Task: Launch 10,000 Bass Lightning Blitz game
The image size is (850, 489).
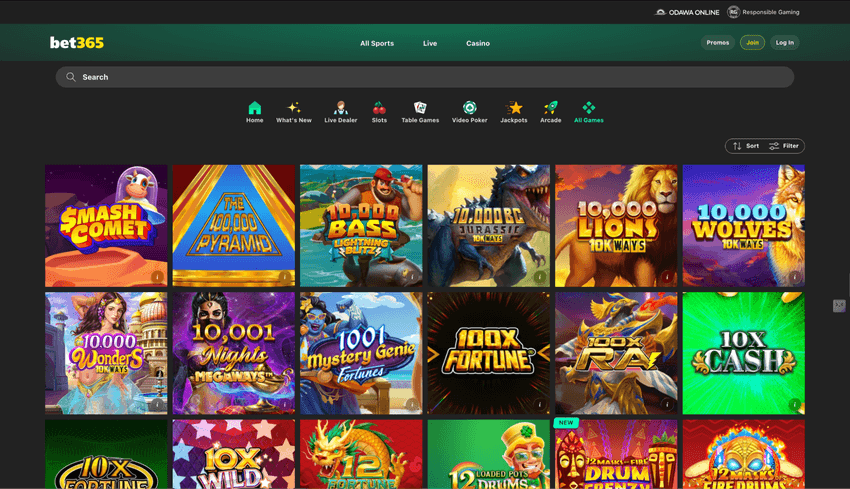Action: tap(361, 226)
